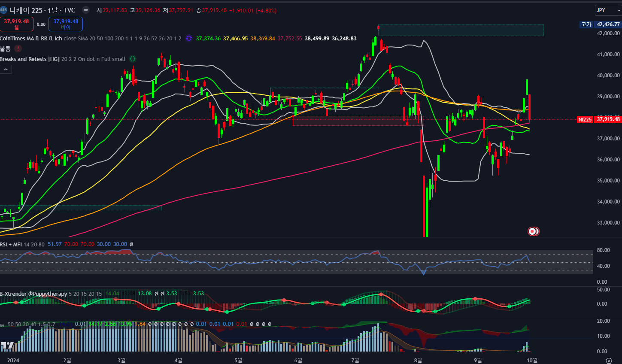Open chart settings gear at bottom right
The height and width of the screenshot is (364, 622).
[x=609, y=360]
